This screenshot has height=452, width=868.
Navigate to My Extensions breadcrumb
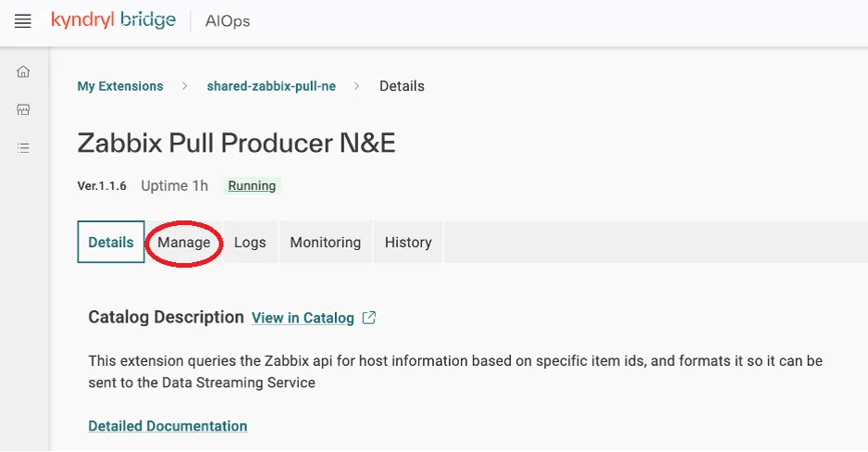[x=120, y=86]
